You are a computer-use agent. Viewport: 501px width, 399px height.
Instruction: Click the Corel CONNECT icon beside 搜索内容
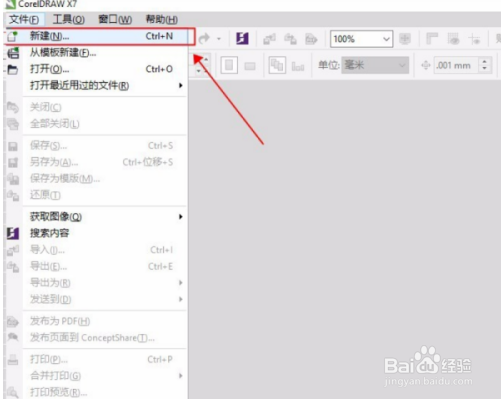pyautogui.click(x=13, y=233)
